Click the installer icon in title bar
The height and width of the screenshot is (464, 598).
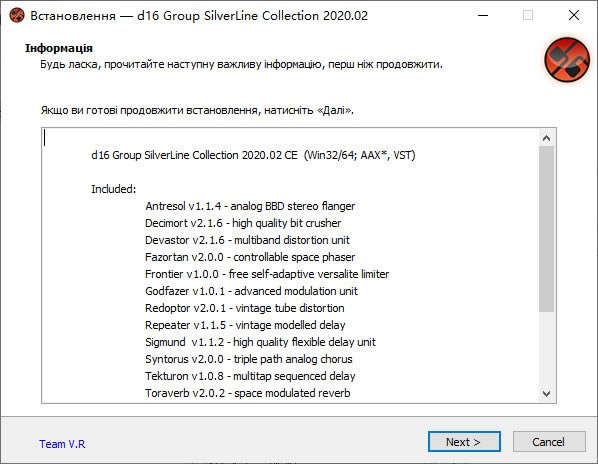tap(16, 16)
